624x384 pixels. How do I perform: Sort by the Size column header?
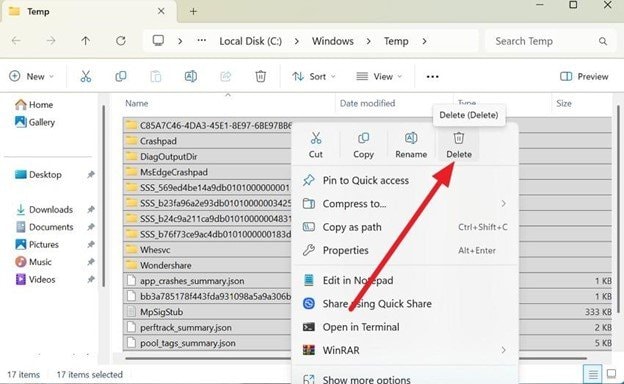pos(564,103)
